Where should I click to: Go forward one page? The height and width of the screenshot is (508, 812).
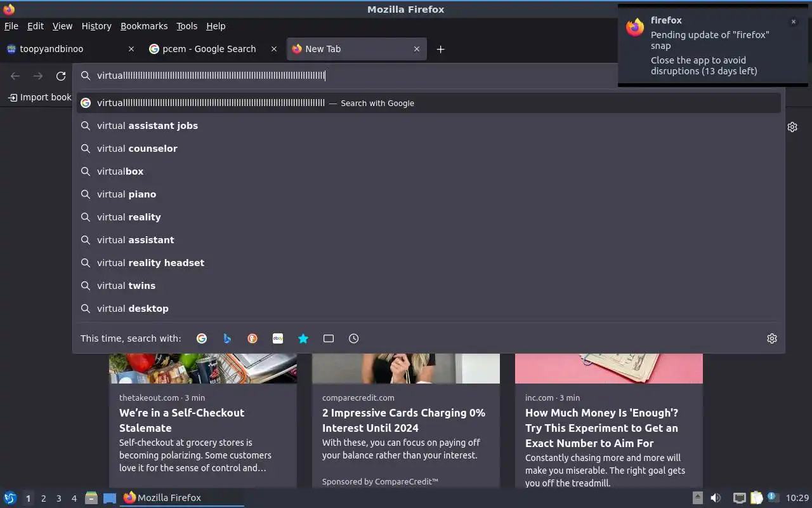coord(38,76)
